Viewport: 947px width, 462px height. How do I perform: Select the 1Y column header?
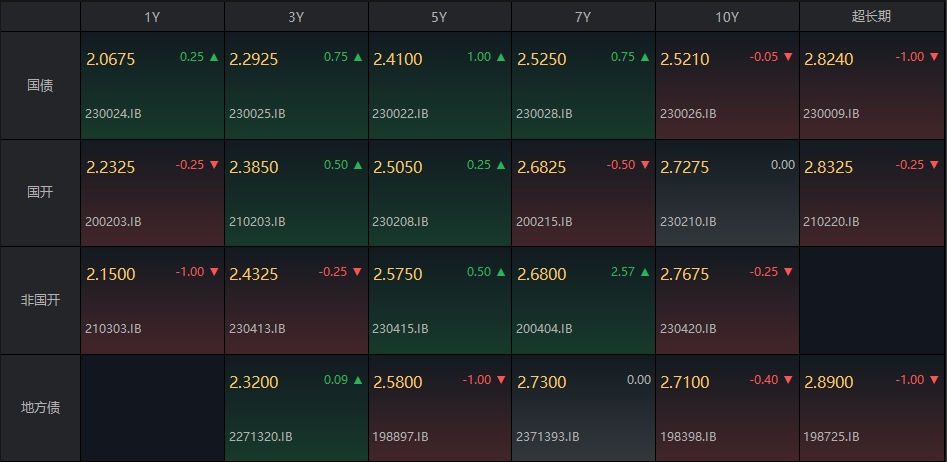click(152, 17)
